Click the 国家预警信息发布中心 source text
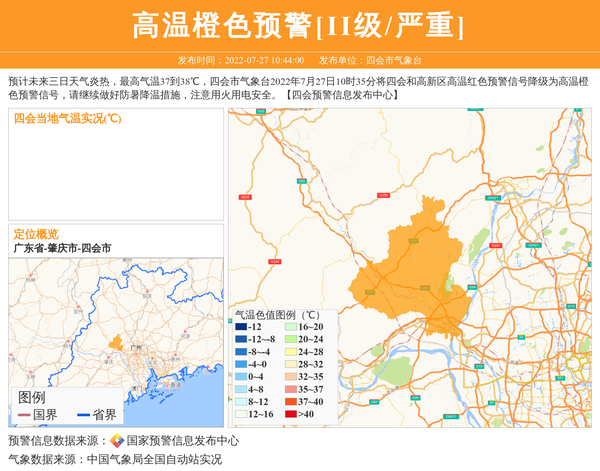Viewport: 600px width, 471px height. 182,440
